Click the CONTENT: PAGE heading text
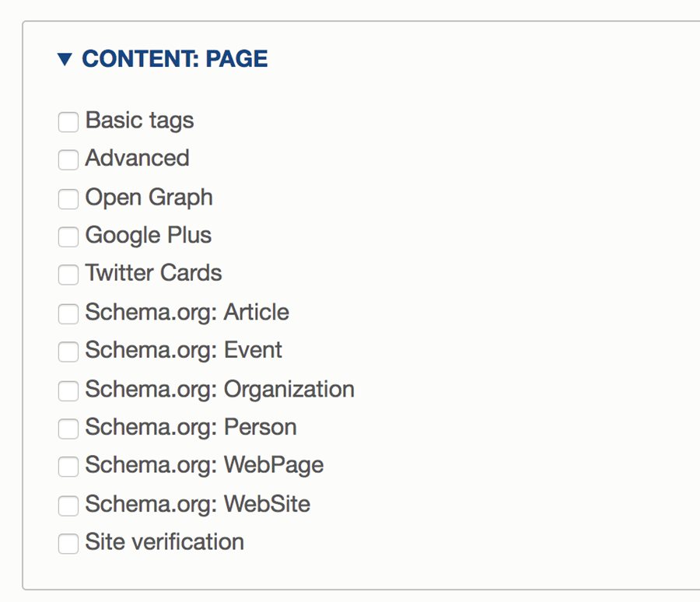This screenshot has height=602, width=700. [x=174, y=59]
